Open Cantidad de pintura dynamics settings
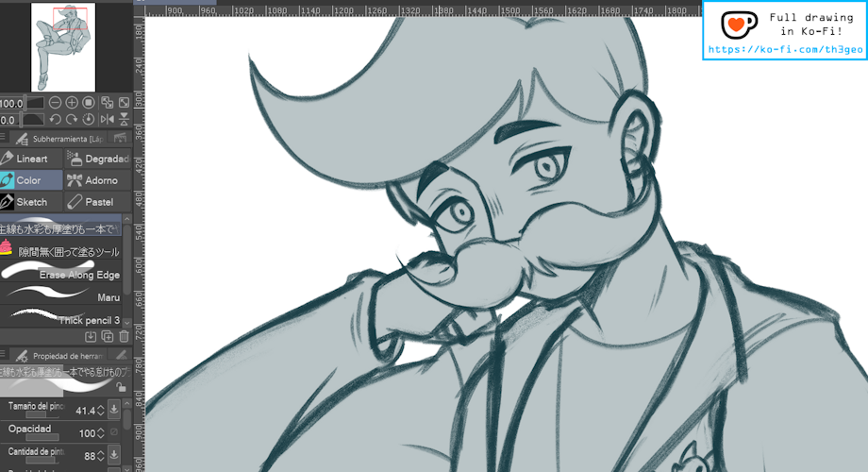 coord(114,456)
